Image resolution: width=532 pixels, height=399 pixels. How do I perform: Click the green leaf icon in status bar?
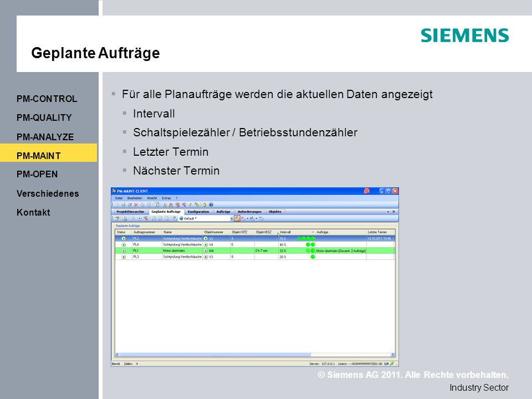pyautogui.click(x=392, y=364)
